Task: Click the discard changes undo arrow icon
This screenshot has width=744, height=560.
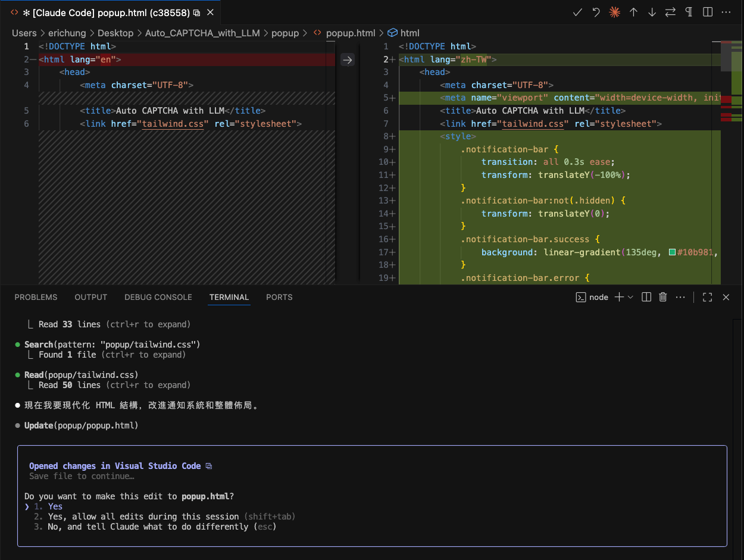Action: (x=596, y=12)
